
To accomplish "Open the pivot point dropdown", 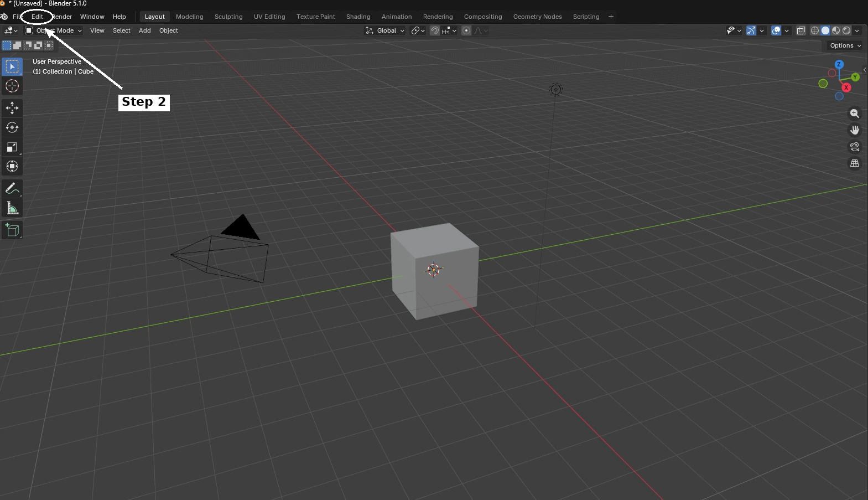I will tap(418, 30).
